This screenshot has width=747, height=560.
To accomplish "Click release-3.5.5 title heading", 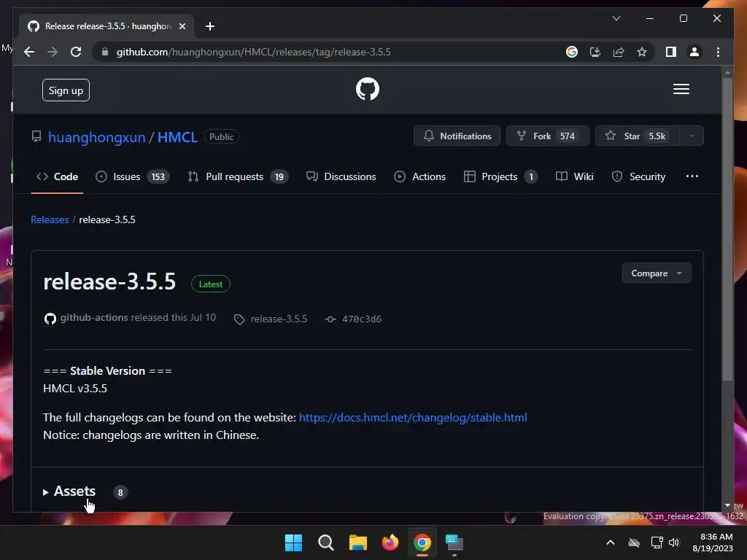I will (x=109, y=281).
